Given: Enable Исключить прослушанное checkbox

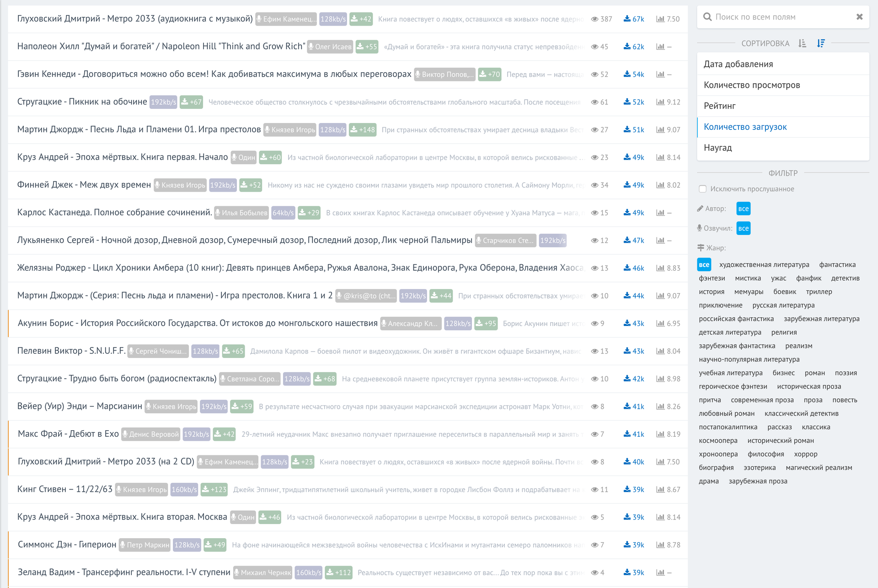Looking at the screenshot, I should pos(703,189).
